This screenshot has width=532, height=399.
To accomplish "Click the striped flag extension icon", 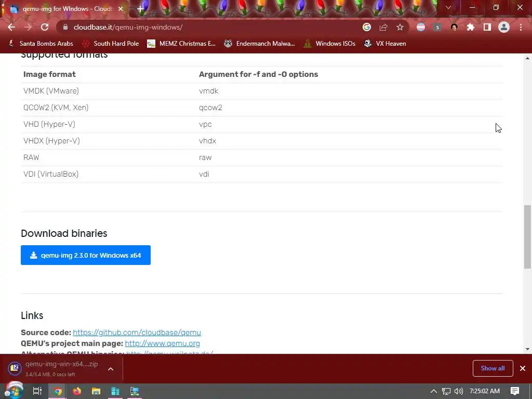I will 421,27.
